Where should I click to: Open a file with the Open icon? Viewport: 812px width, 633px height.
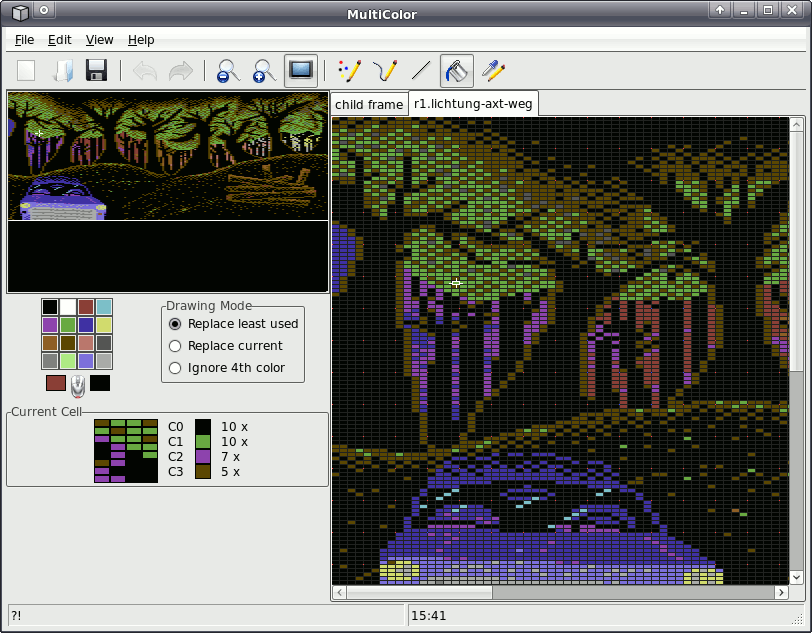pos(62,70)
